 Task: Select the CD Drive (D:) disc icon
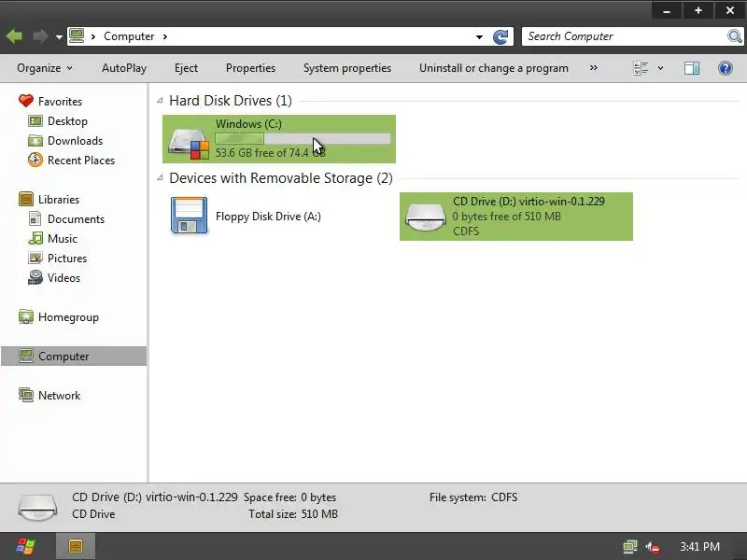coord(425,217)
